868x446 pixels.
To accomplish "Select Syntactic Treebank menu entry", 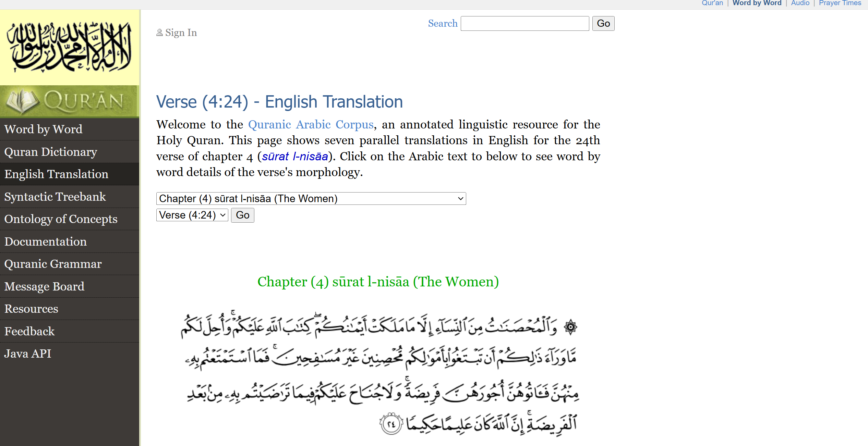I will [55, 197].
